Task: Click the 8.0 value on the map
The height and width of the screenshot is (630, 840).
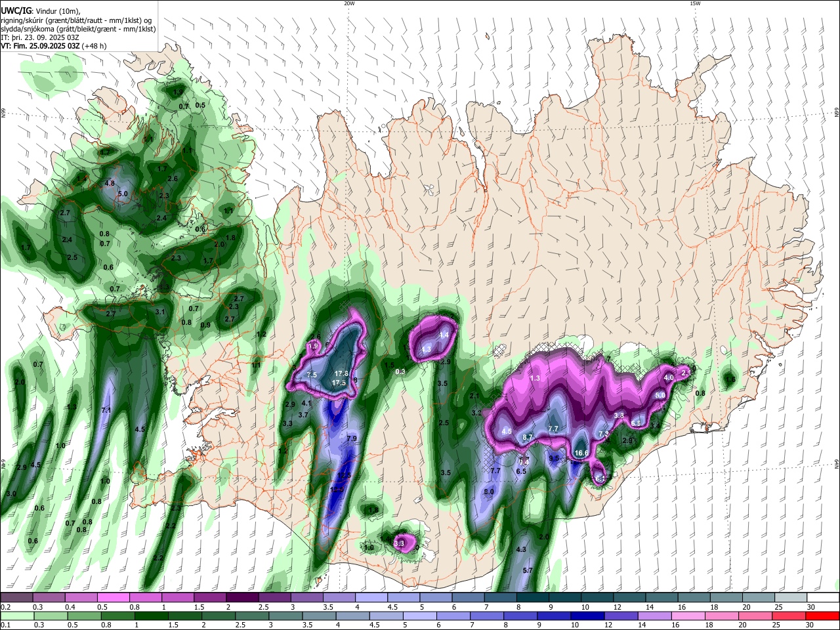Action: (x=489, y=492)
